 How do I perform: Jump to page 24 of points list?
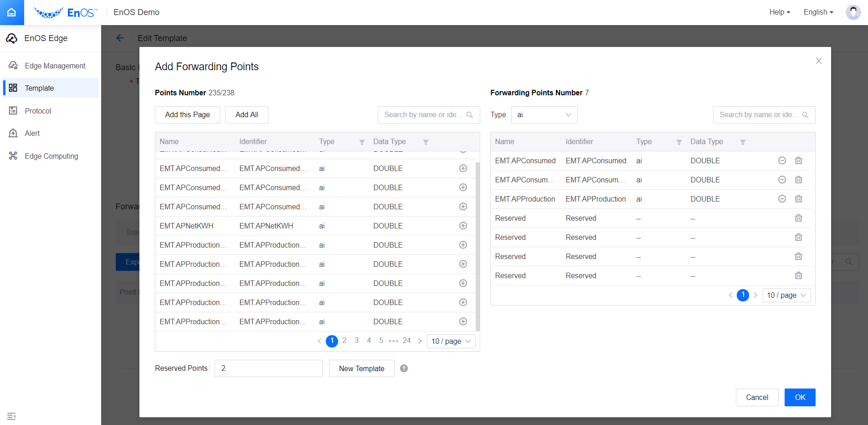(x=406, y=341)
